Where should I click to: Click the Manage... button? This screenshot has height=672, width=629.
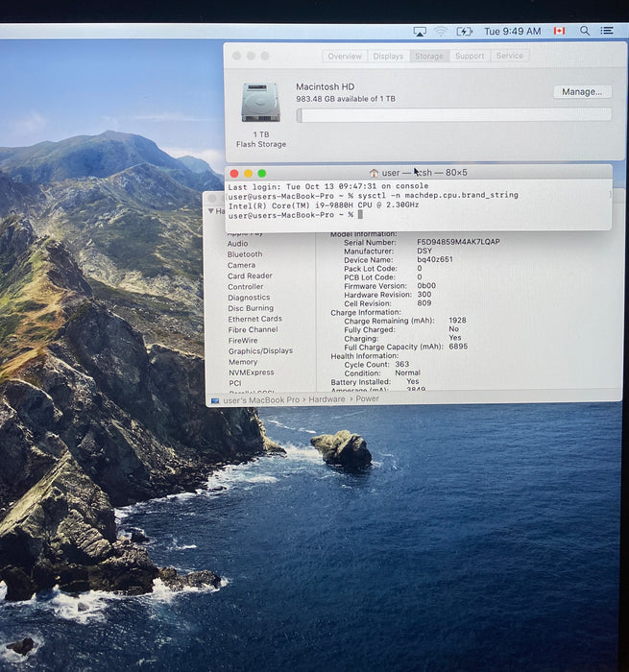click(x=582, y=92)
